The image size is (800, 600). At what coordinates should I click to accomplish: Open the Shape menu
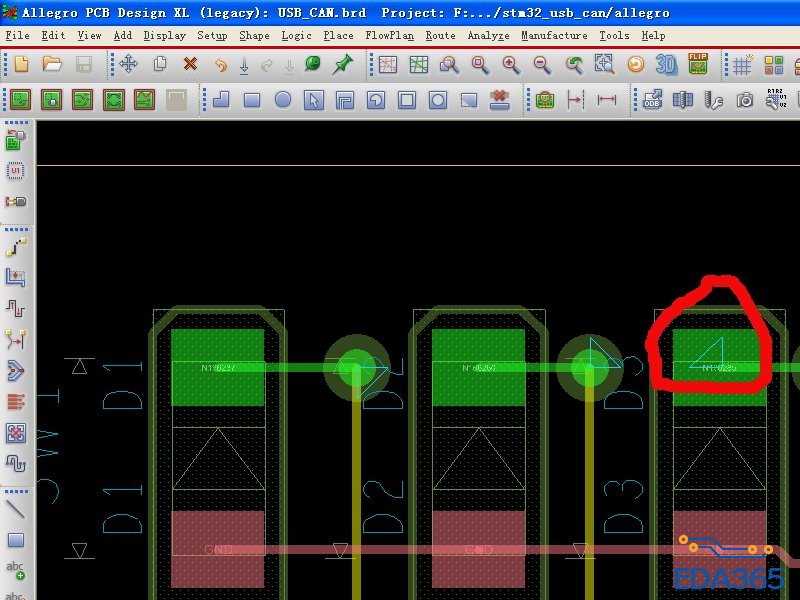(254, 35)
